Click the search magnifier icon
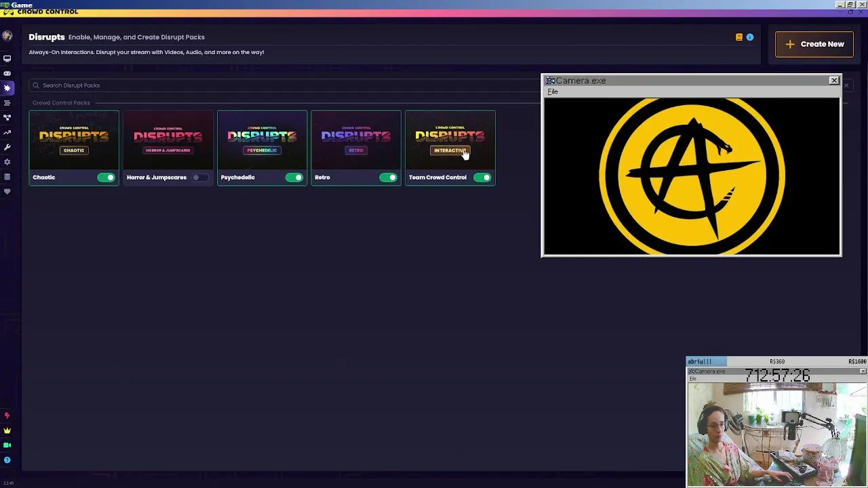The width and height of the screenshot is (868, 488). click(36, 85)
